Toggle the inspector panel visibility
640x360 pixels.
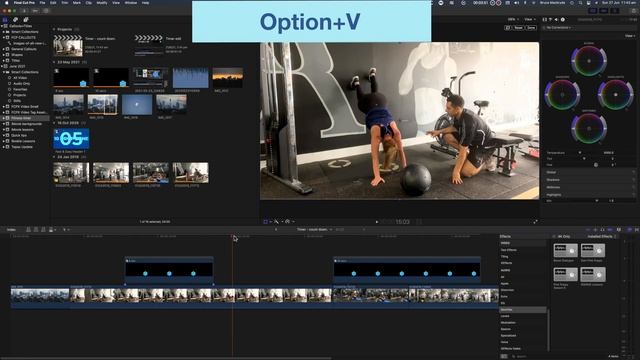point(615,11)
